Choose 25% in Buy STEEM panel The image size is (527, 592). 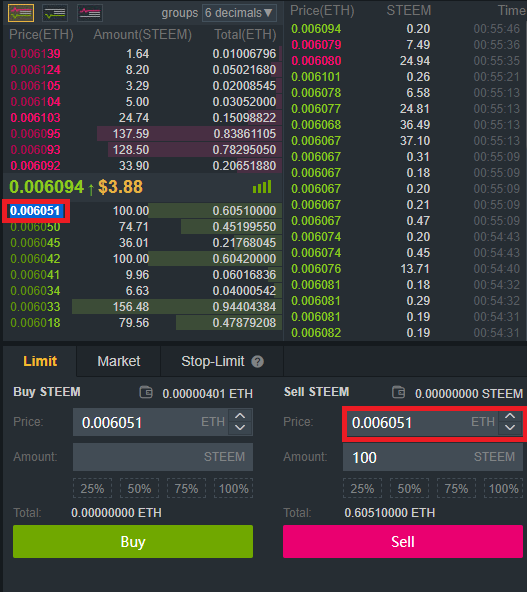(x=92, y=489)
